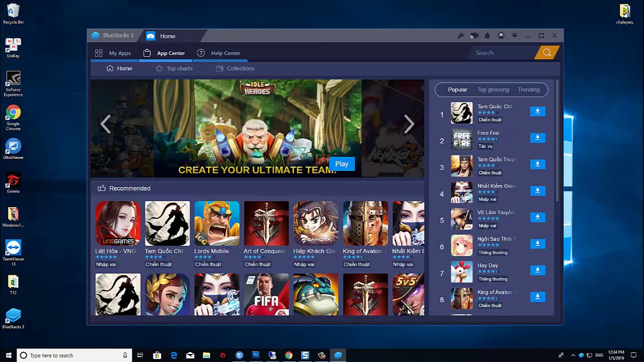
Task: Click the Tam Quốc Chí label under Recommended
Action: [164, 251]
